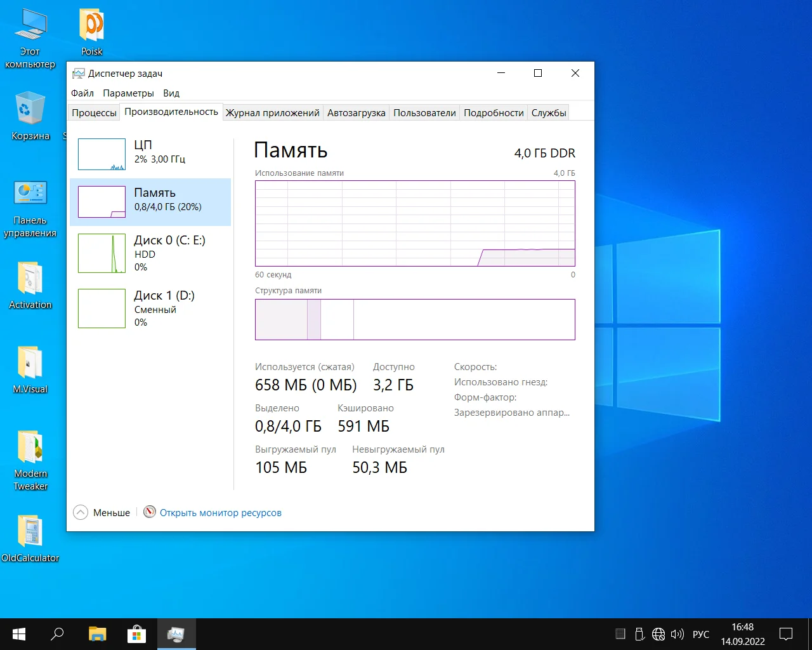Viewport: 812px width, 650px height.
Task: Select the Корзина recycle bin icon
Action: pos(30,116)
